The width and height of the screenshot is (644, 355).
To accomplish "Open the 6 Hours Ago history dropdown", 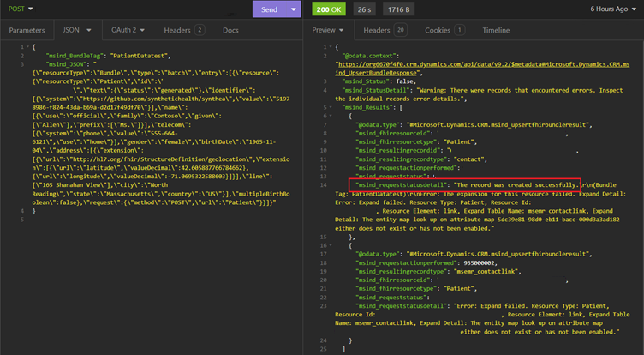I will 613,9.
